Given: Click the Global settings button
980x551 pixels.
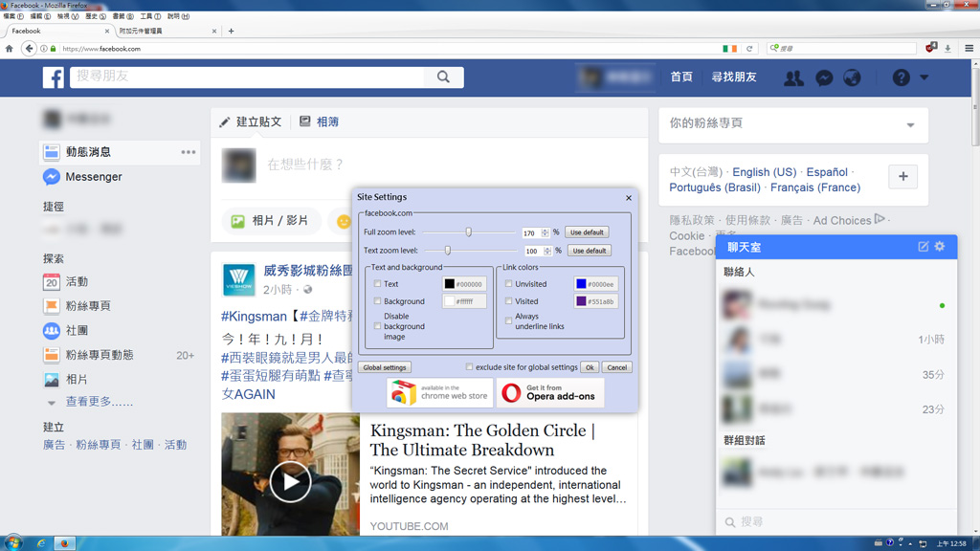Looking at the screenshot, I should pyautogui.click(x=385, y=367).
